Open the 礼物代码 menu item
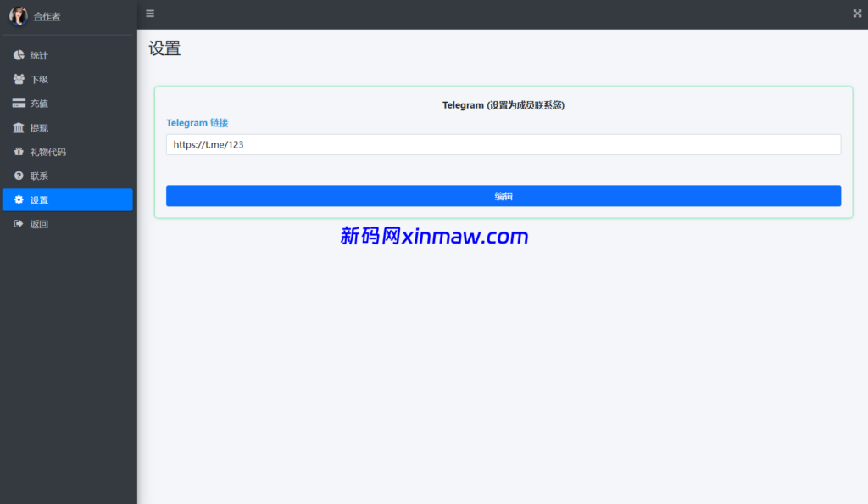 click(x=47, y=152)
